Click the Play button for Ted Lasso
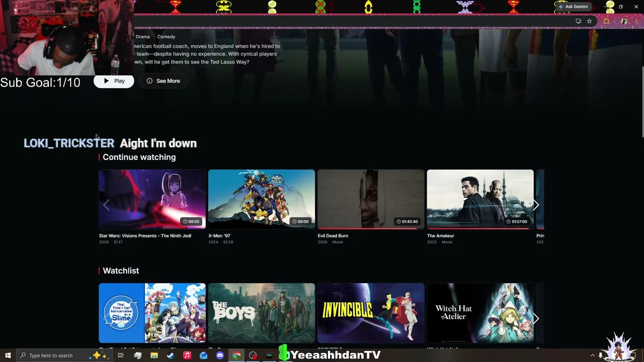 [114, 81]
